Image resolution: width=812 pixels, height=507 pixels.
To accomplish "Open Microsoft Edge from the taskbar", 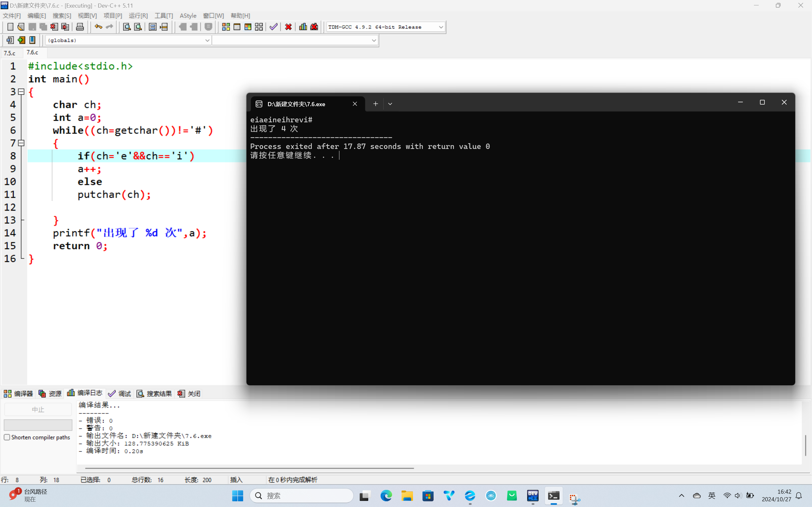I will (386, 496).
